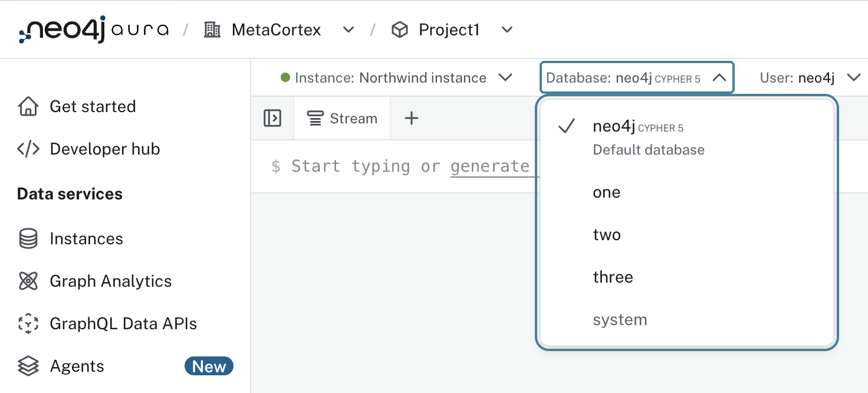
Task: Click the Project1 cube icon
Action: (400, 30)
